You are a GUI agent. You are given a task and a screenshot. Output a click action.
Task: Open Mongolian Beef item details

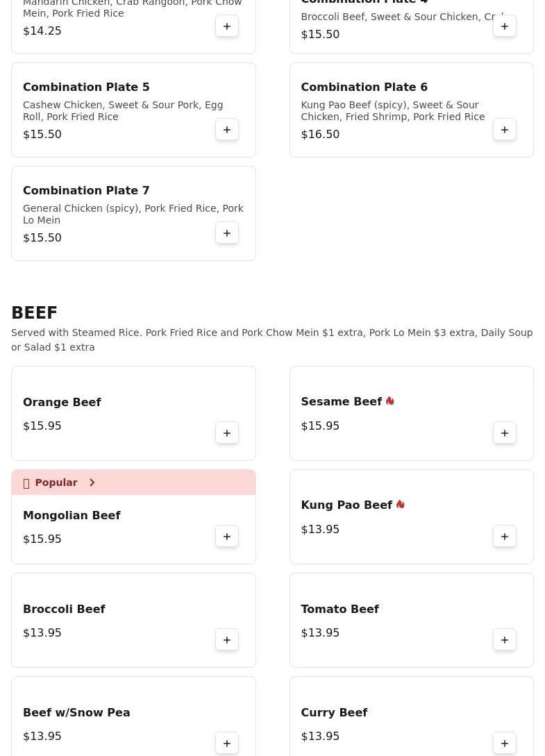pyautogui.click(x=72, y=515)
